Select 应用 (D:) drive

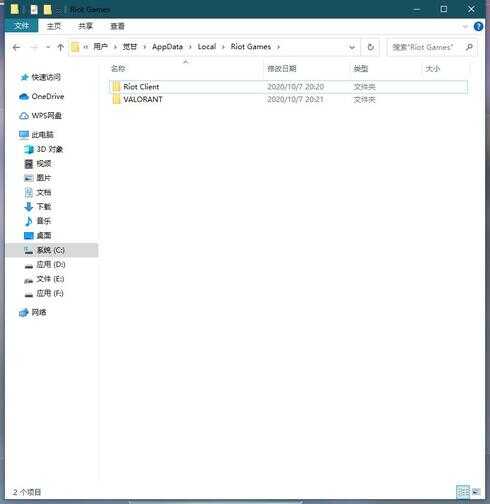pyautogui.click(x=45, y=265)
